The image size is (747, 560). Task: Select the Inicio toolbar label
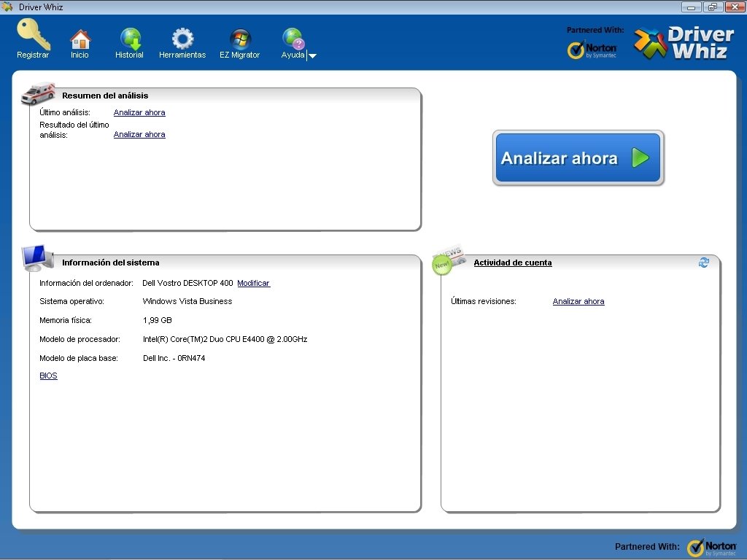pyautogui.click(x=80, y=55)
